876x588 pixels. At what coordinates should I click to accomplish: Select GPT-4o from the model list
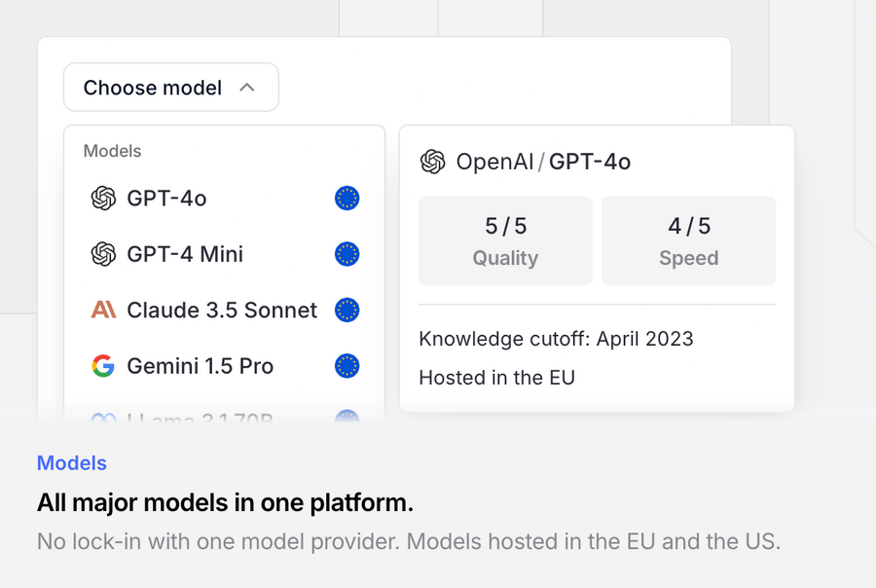(x=166, y=199)
